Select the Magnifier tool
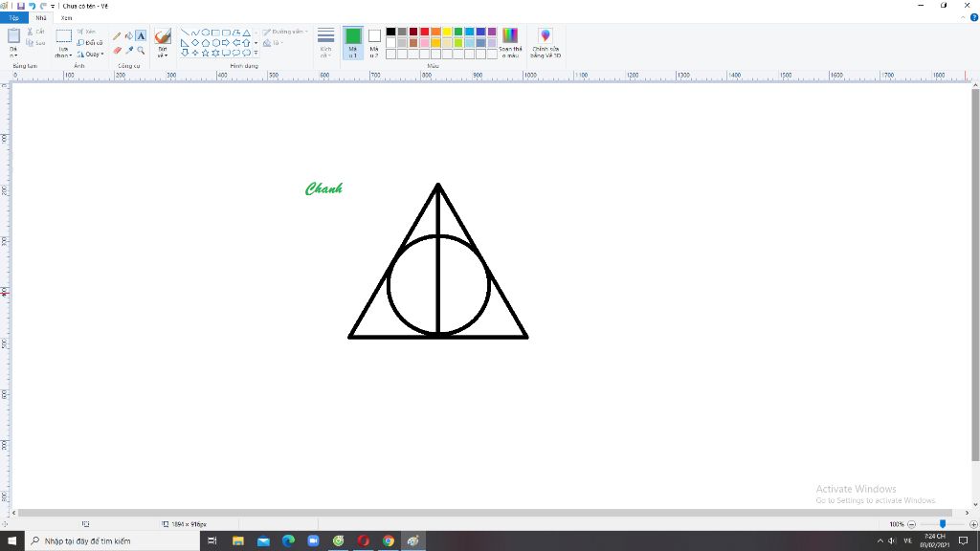 coord(141,51)
